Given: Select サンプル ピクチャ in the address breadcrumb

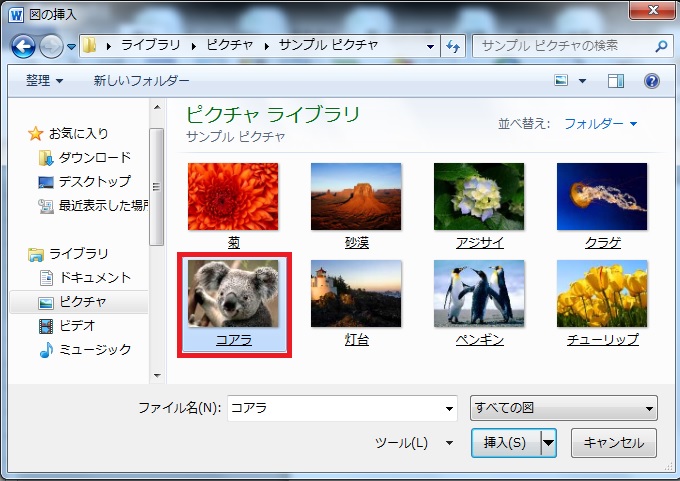Looking at the screenshot, I should pyautogui.click(x=328, y=45).
